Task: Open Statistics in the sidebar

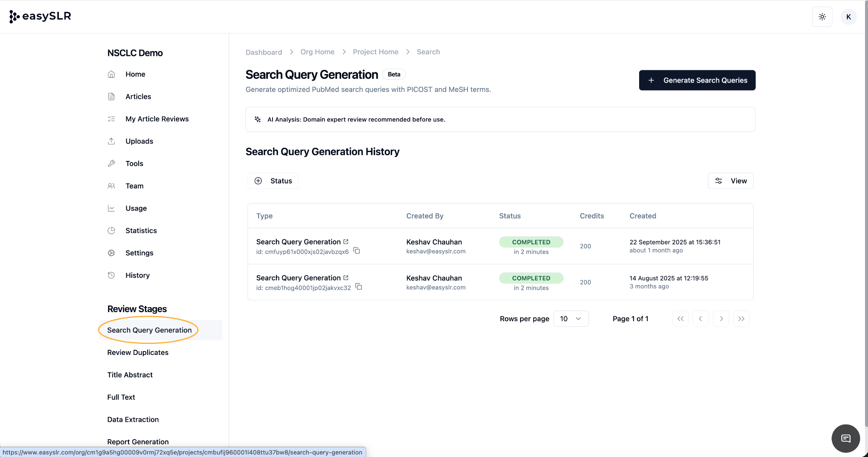Action: tap(141, 230)
